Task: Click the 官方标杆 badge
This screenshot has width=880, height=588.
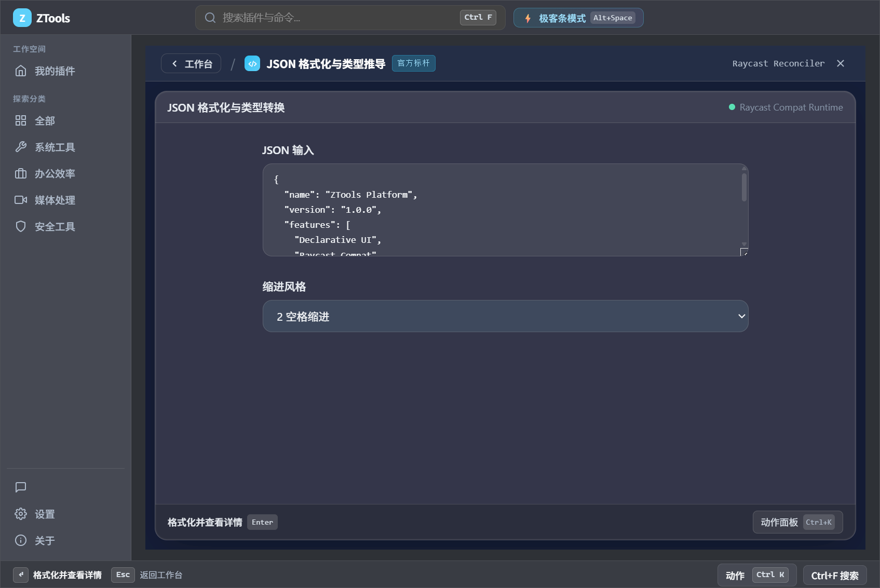Action: click(x=414, y=63)
